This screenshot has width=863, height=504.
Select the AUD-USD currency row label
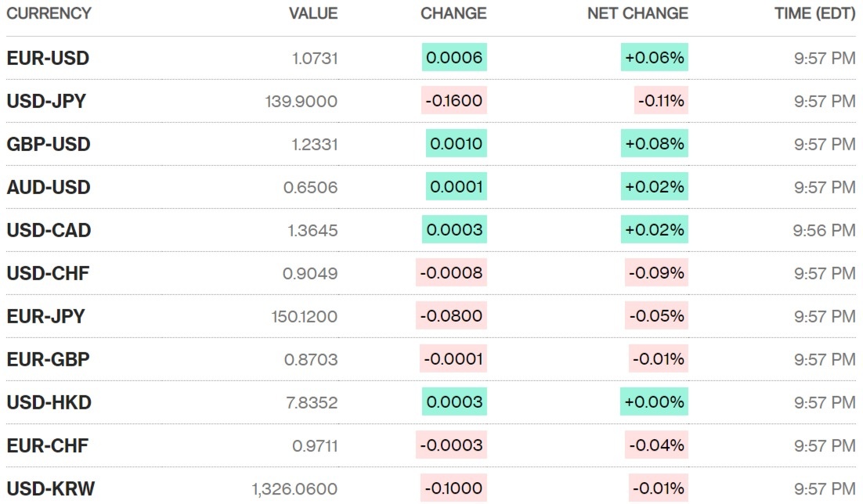pos(49,187)
